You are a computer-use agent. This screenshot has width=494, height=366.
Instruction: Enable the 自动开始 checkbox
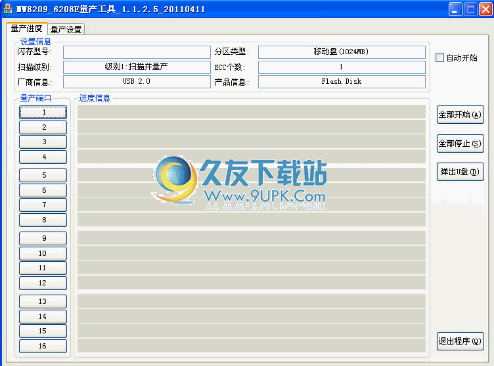pos(440,58)
